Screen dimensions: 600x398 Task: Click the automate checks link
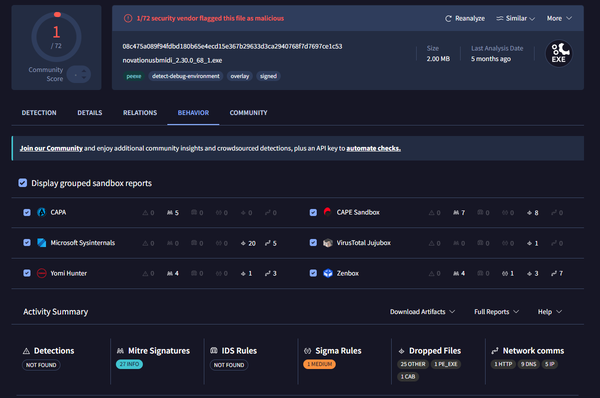[x=373, y=148]
